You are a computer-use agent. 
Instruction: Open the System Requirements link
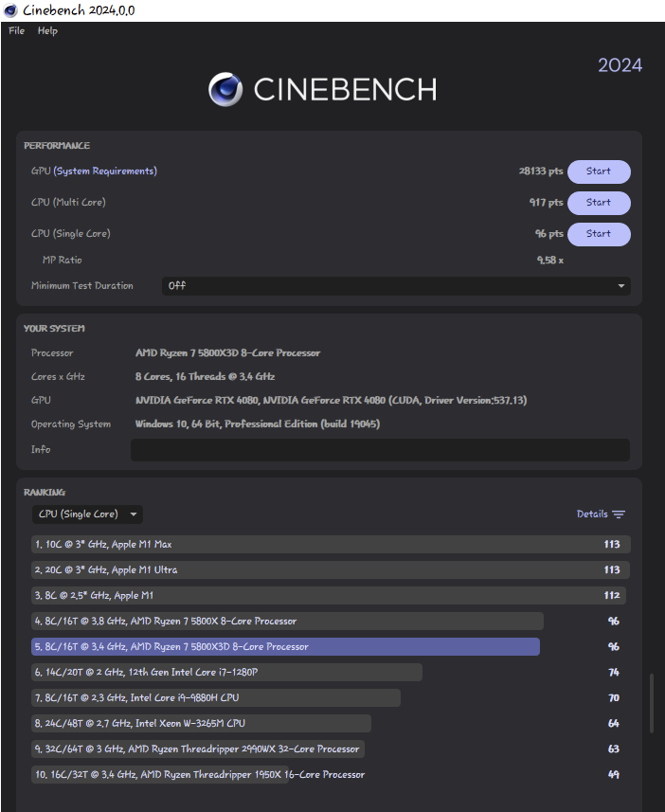click(105, 171)
